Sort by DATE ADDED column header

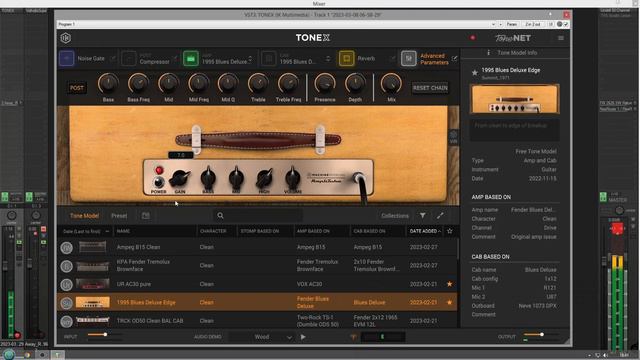[x=425, y=231]
